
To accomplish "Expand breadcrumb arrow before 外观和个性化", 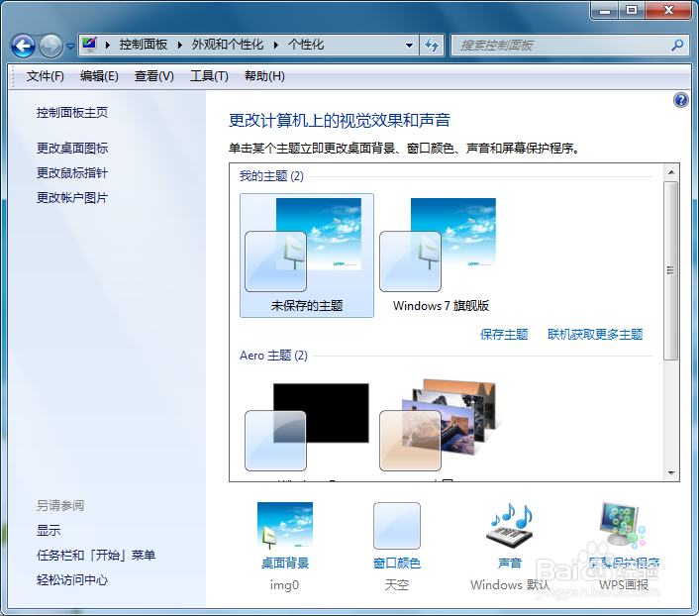I will coord(179,45).
